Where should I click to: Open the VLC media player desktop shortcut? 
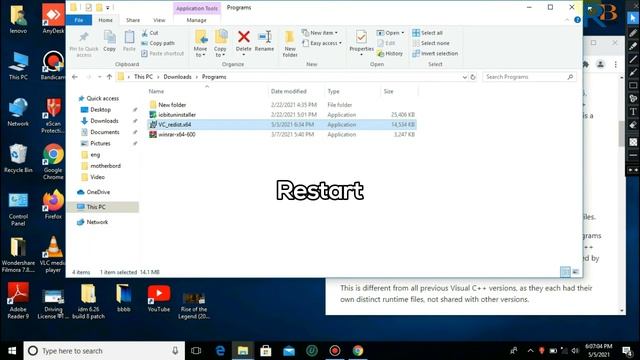(53, 254)
